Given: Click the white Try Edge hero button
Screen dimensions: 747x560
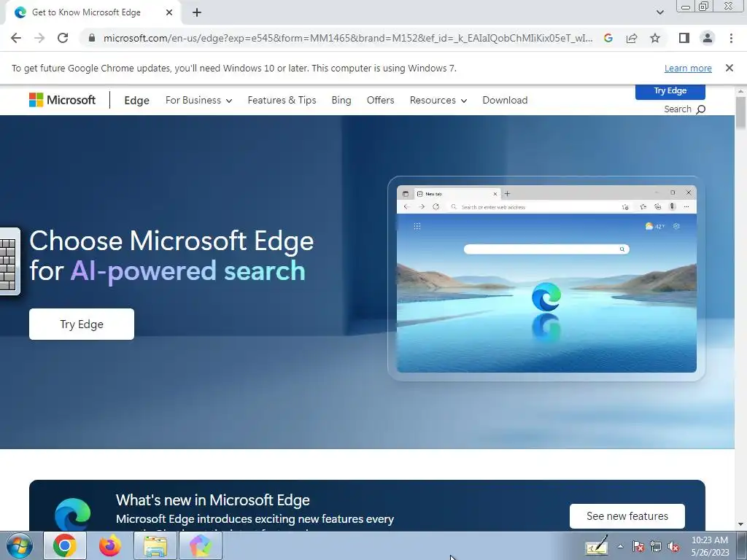Looking at the screenshot, I should pyautogui.click(x=82, y=324).
